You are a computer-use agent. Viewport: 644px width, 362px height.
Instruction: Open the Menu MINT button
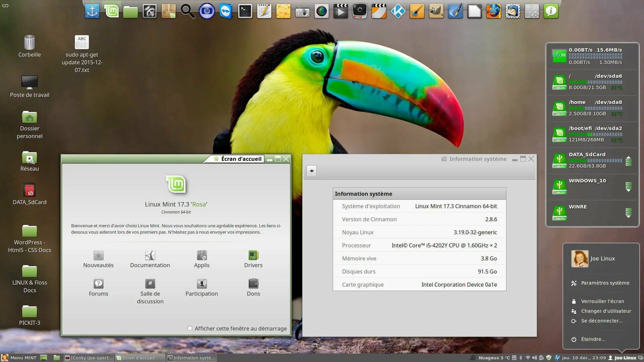tap(19, 358)
